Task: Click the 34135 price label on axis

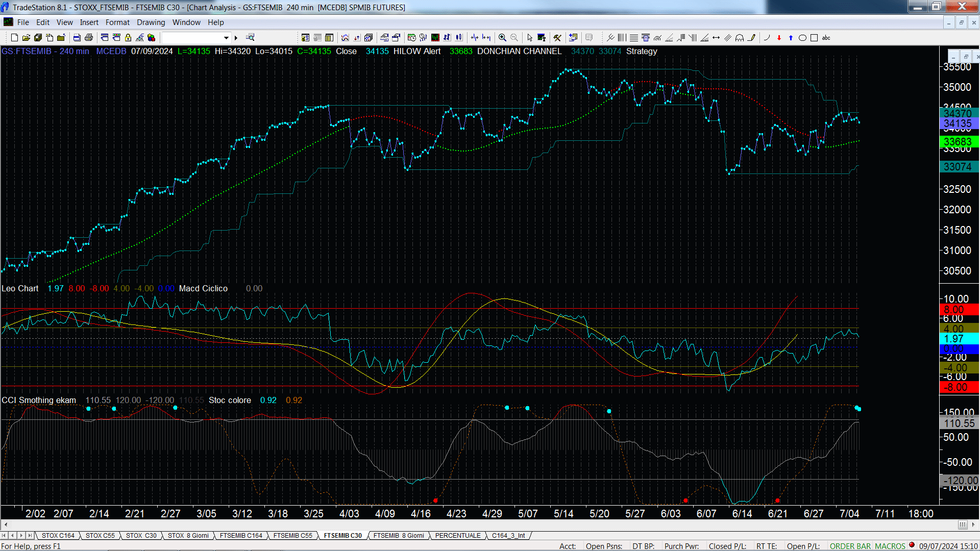Action: 958,123
